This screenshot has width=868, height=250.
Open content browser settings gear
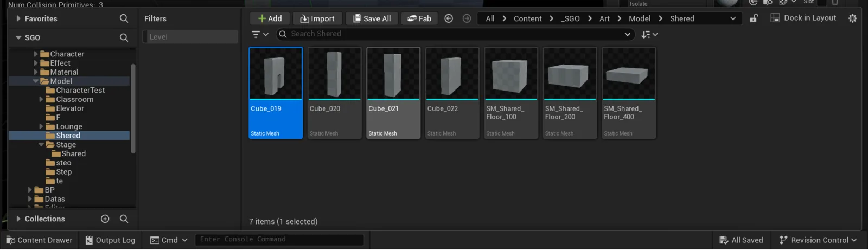coord(852,18)
